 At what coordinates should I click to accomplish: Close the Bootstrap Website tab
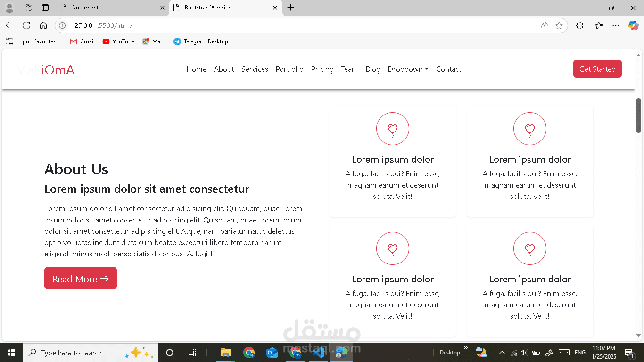(275, 8)
